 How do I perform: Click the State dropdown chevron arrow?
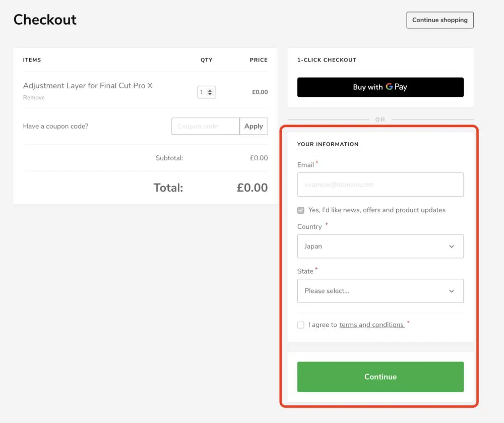[x=451, y=291]
